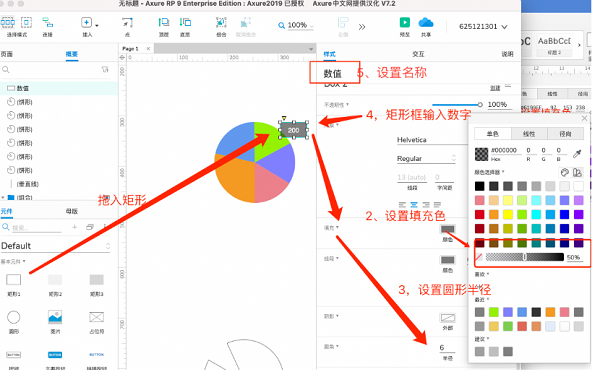Click the color alpha slider
The height and width of the screenshot is (377, 600).
click(525, 257)
